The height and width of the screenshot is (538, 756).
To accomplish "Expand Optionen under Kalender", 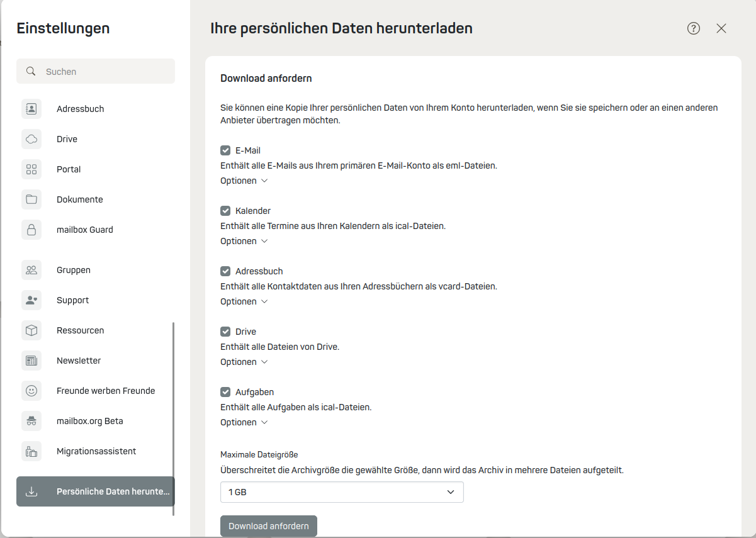I will click(x=244, y=241).
